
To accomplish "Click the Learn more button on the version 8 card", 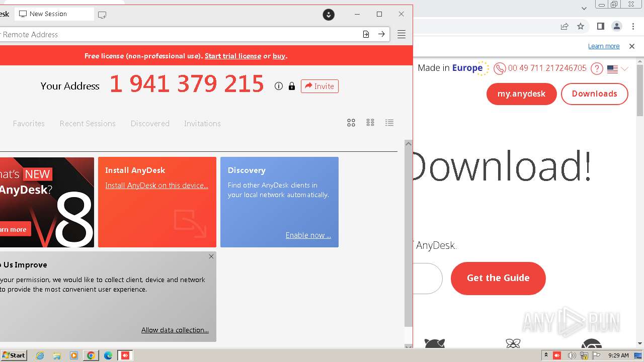I will (x=15, y=229).
